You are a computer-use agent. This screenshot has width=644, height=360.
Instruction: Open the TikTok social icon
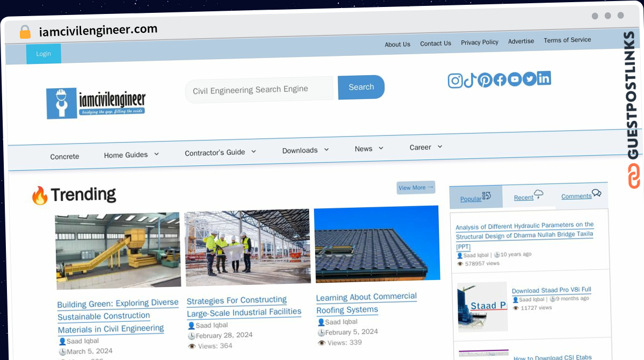point(470,81)
